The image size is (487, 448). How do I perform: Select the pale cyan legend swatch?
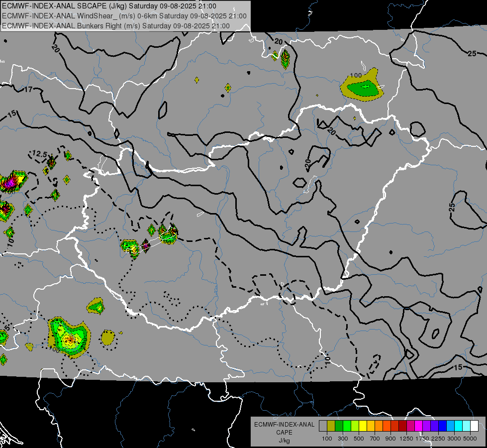click(467, 426)
